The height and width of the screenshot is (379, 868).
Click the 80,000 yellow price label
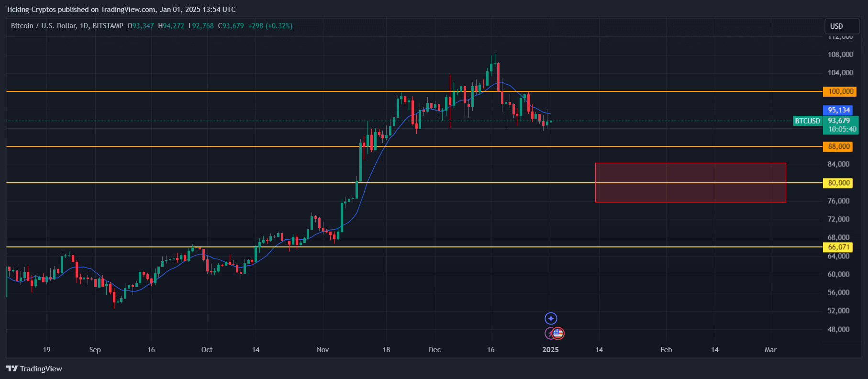[838, 183]
